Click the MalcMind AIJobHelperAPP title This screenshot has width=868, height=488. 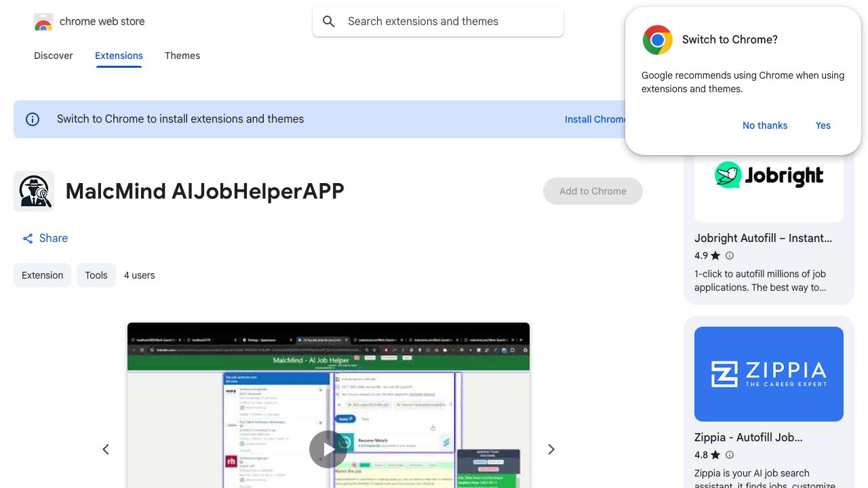coord(205,191)
